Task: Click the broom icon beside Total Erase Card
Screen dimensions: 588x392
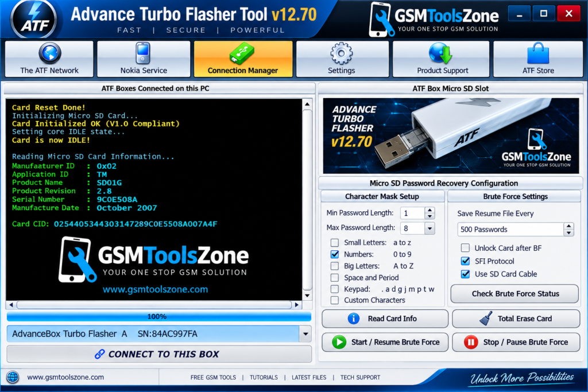Action: 486,319
